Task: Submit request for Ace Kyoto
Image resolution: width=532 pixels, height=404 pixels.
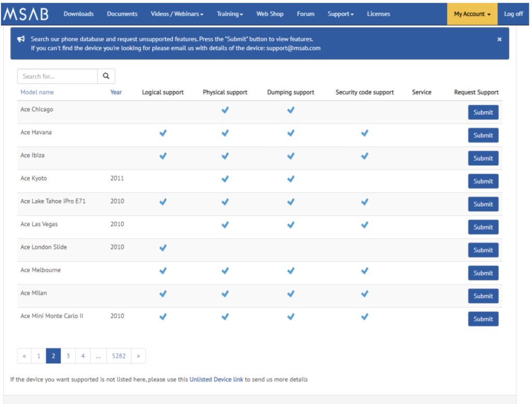Action: click(483, 181)
